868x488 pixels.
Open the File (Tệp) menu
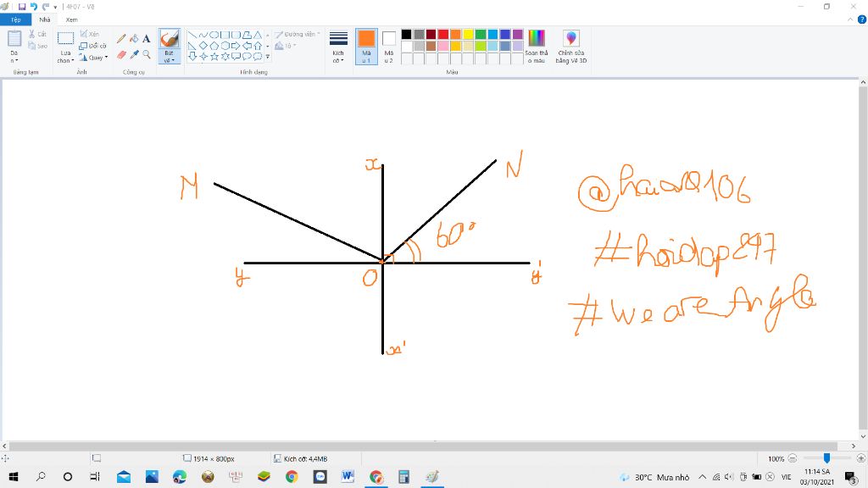point(15,19)
